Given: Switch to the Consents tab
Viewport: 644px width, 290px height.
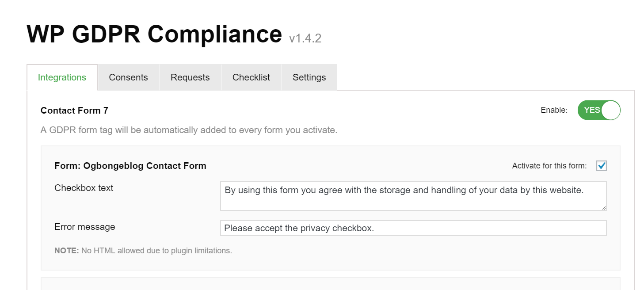Looking at the screenshot, I should click(x=128, y=77).
